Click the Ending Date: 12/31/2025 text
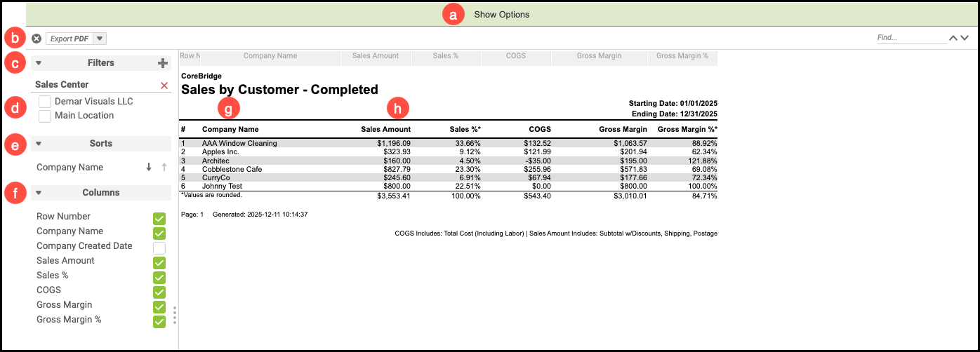 (x=675, y=114)
